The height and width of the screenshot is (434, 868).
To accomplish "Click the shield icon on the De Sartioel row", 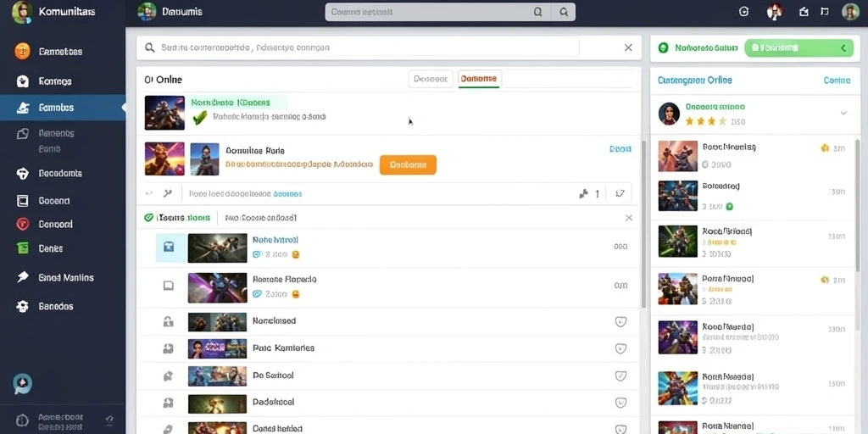I will pos(620,376).
